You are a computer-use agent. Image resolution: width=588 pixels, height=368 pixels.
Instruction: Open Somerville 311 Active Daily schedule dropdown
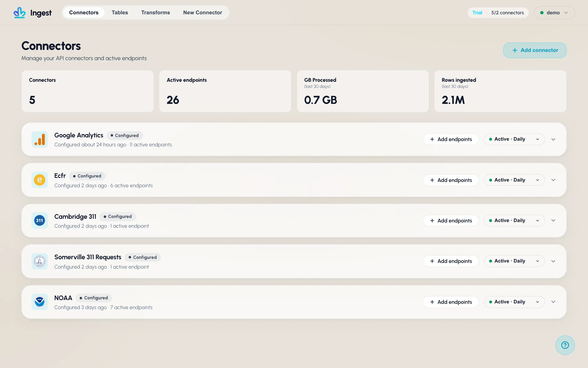pyautogui.click(x=514, y=261)
